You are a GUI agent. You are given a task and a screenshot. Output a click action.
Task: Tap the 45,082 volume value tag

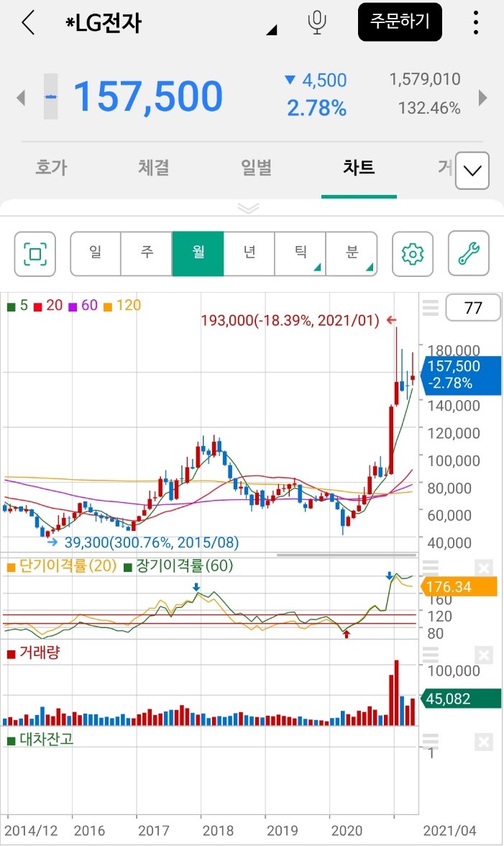pos(461,699)
